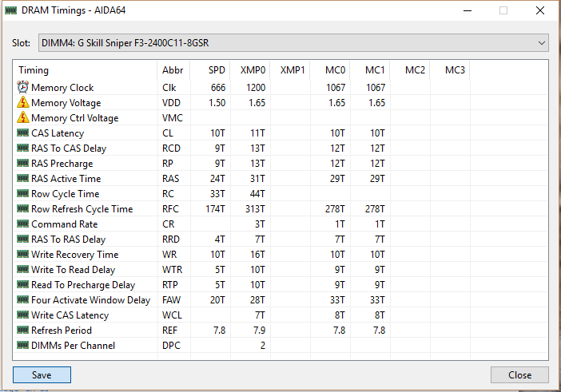The height and width of the screenshot is (392, 561).
Task: Select the Memory Clock row label
Action: [x=62, y=88]
